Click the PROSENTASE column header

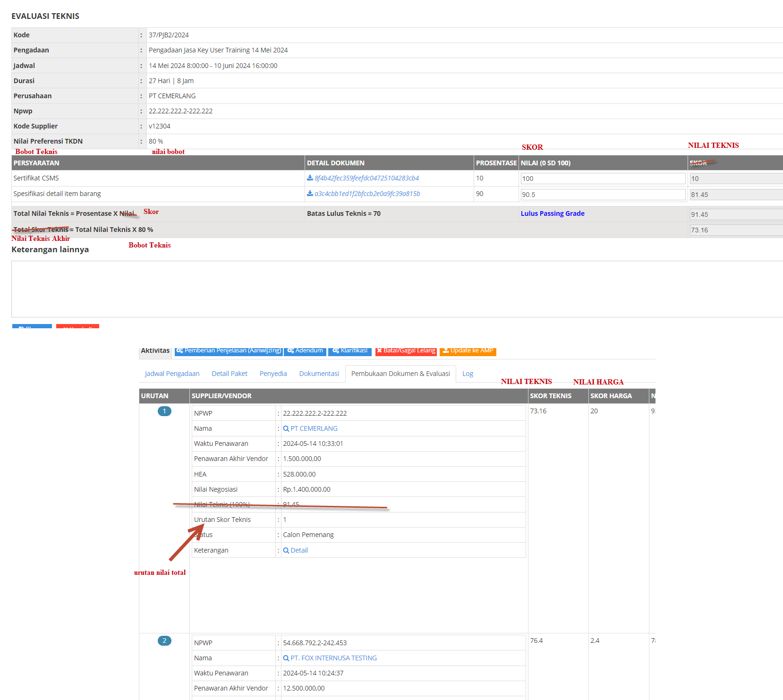click(496, 163)
